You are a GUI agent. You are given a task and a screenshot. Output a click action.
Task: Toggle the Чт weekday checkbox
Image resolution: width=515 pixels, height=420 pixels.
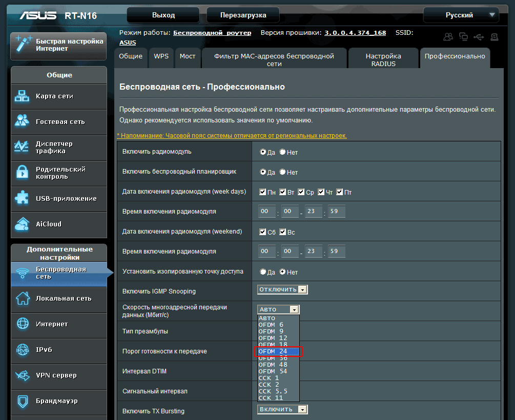point(321,192)
